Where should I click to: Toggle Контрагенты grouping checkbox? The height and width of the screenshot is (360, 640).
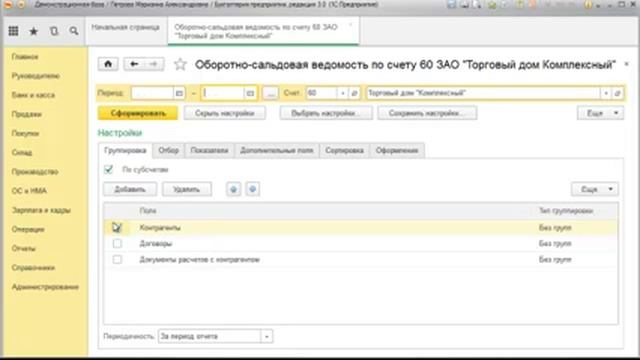pos(117,228)
